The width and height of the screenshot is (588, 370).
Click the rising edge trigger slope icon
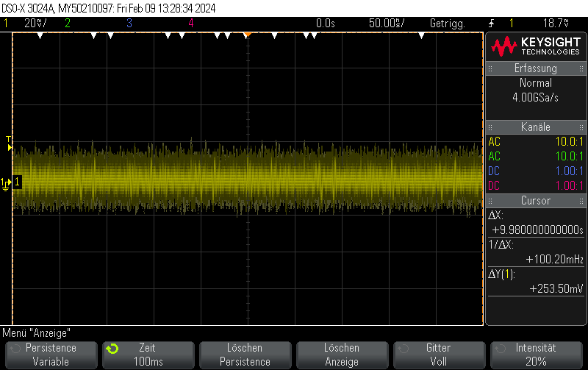tap(491, 24)
